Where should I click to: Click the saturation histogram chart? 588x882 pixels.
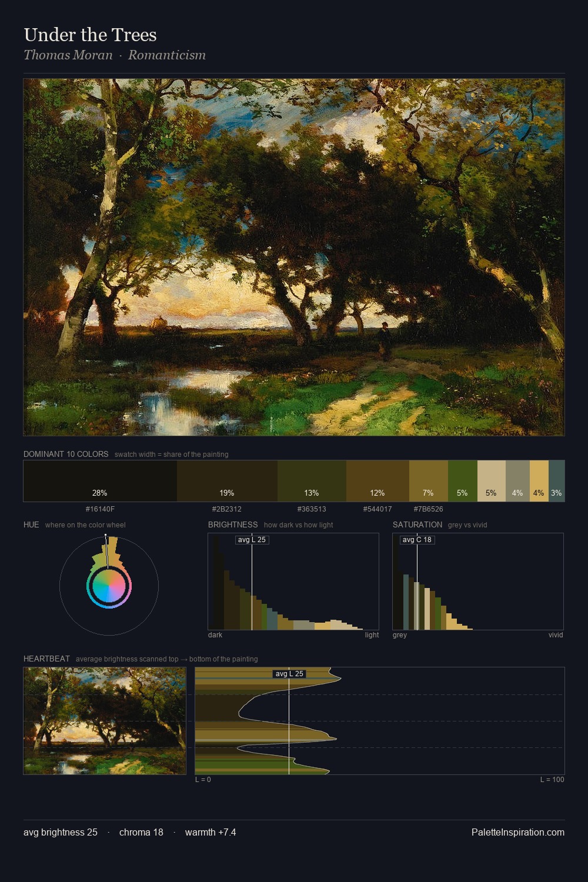click(x=478, y=582)
